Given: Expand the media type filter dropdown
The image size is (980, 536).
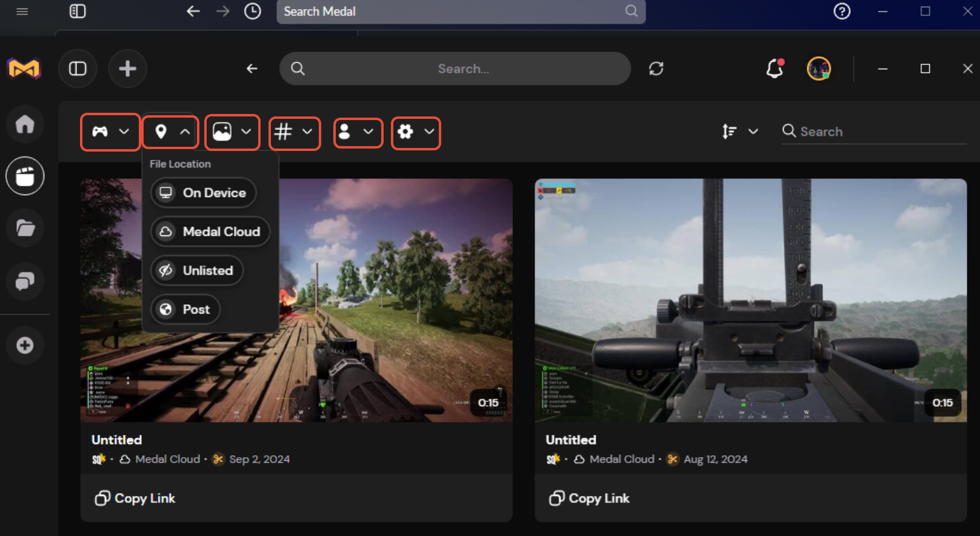Looking at the screenshot, I should (x=232, y=132).
